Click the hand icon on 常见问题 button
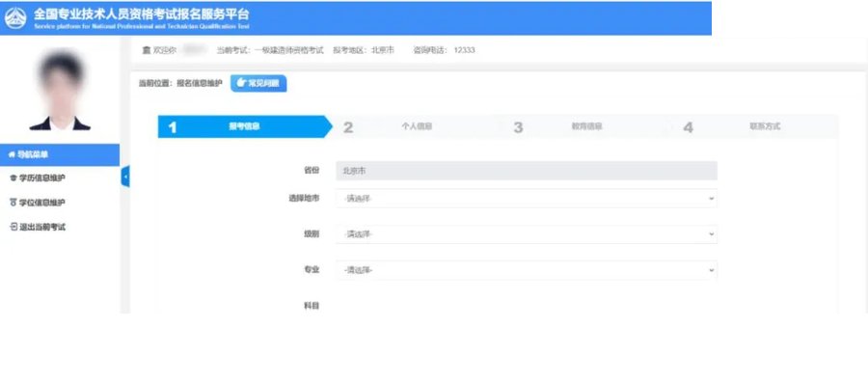This screenshot has width=868, height=382. tap(241, 83)
